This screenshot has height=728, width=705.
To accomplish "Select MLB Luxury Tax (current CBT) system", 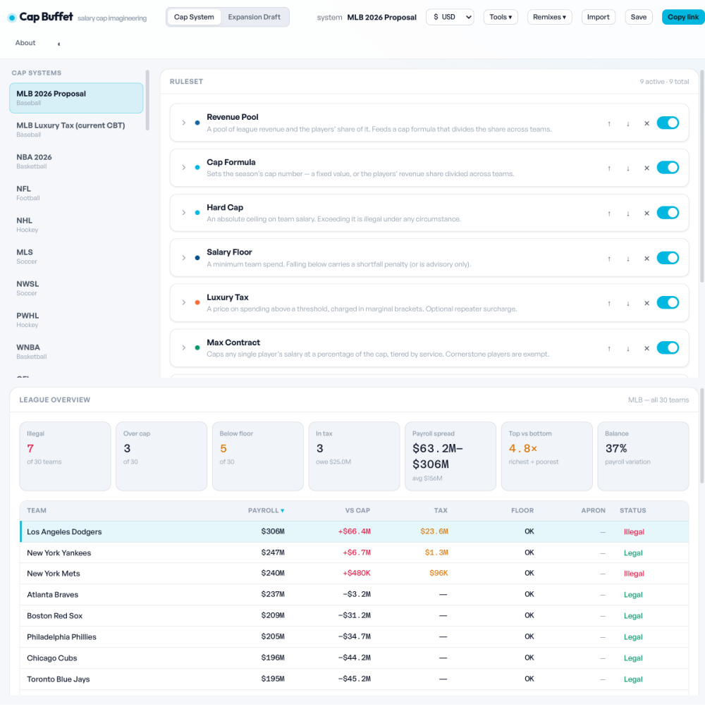I will click(x=76, y=130).
